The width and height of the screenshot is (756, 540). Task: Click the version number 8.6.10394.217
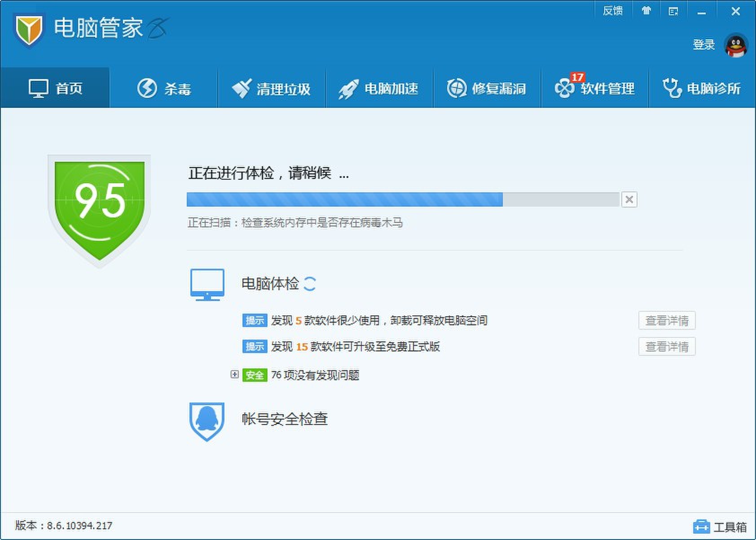[79, 526]
